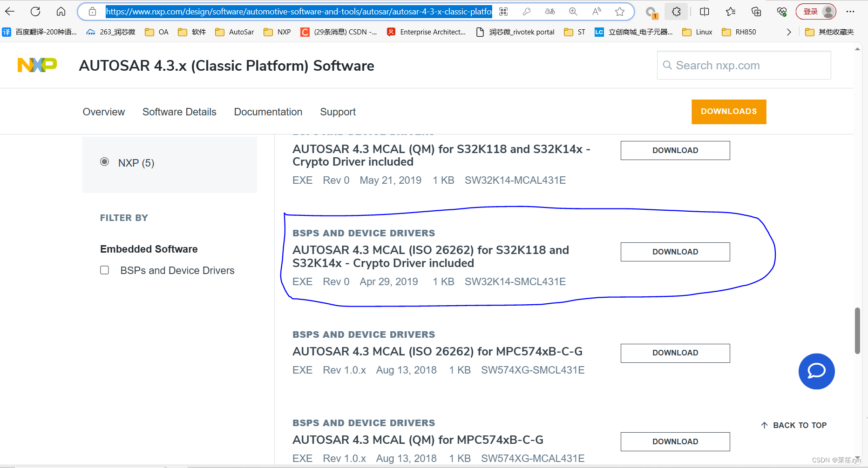The height and width of the screenshot is (468, 868).
Task: Go back using the browser back arrow
Action: click(10, 12)
